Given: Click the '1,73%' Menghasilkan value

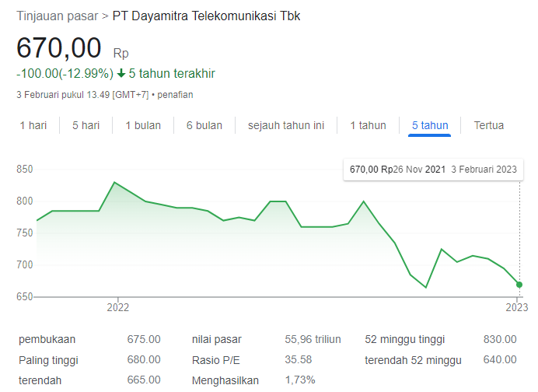Looking at the screenshot, I should coord(300,380).
